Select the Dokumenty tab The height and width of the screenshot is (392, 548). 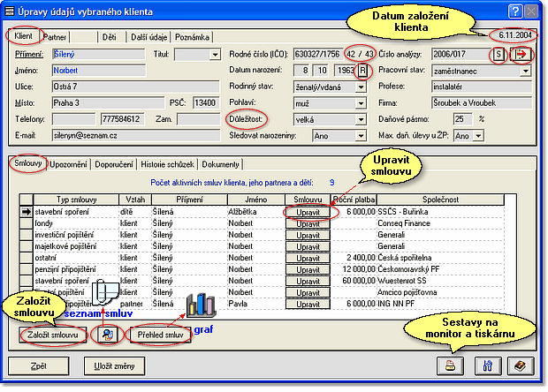(222, 164)
